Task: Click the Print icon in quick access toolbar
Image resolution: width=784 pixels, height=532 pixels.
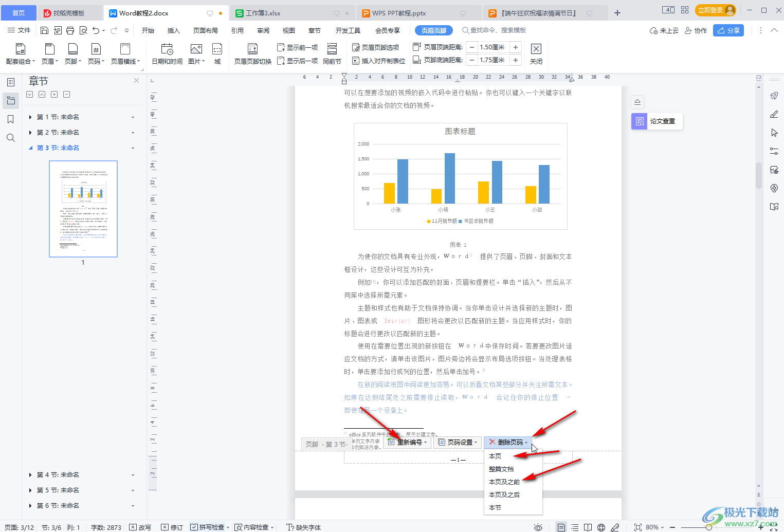Action: 70,30
